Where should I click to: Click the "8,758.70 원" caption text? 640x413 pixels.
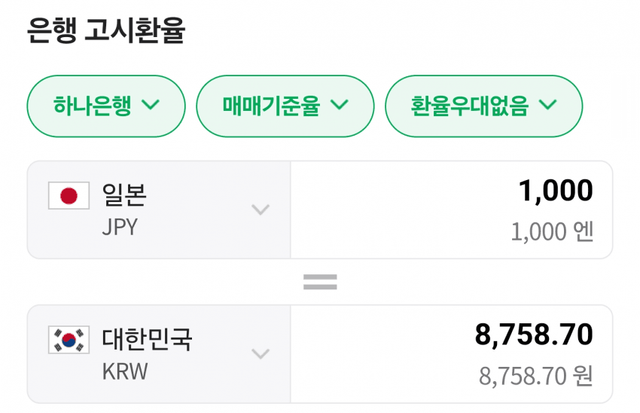click(x=536, y=376)
